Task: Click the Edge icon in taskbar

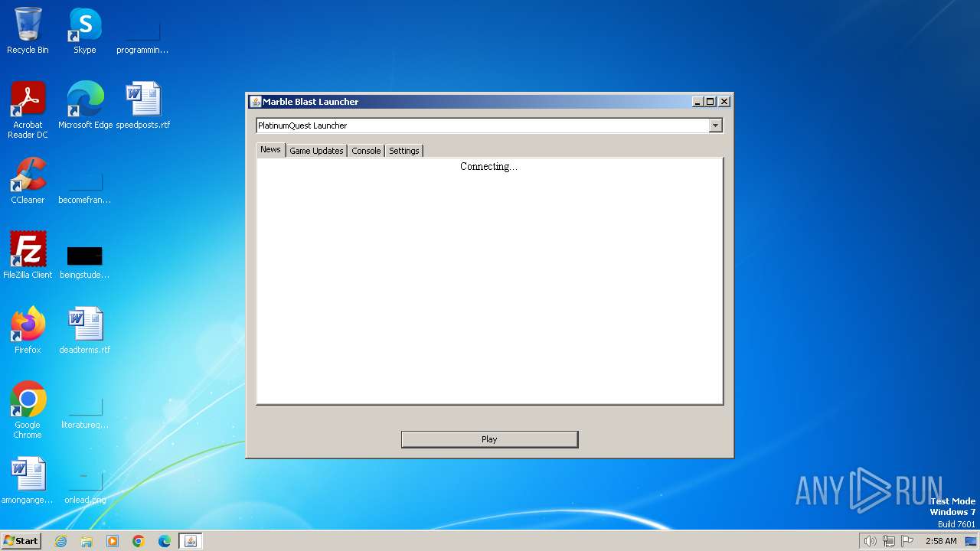Action: click(x=165, y=541)
